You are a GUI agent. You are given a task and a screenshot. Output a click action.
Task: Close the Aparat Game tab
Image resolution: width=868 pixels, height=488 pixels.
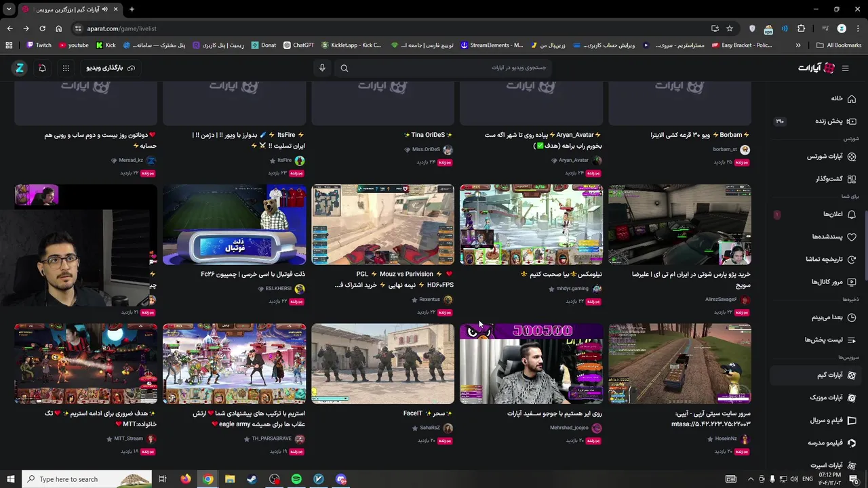click(x=115, y=9)
